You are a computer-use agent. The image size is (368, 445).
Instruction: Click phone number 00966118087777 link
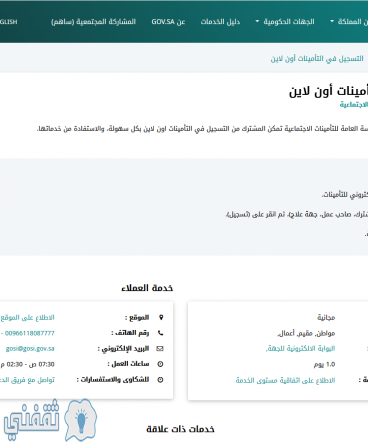(29, 333)
